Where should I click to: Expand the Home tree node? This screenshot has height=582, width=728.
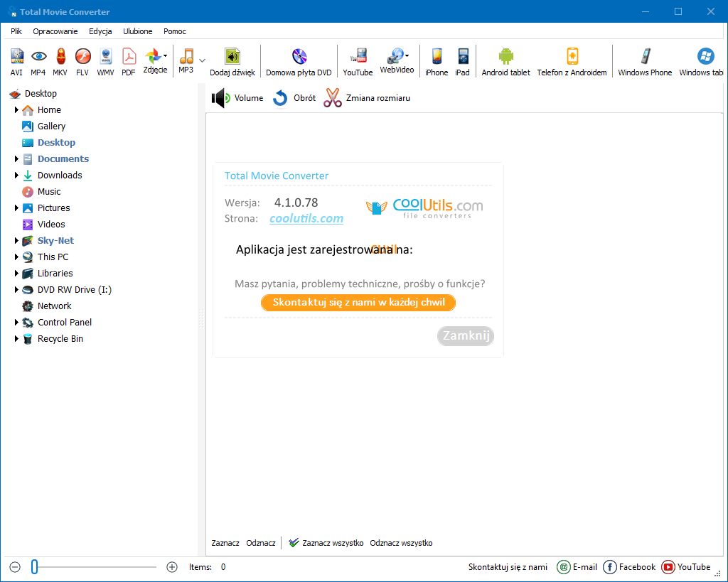click(x=16, y=110)
